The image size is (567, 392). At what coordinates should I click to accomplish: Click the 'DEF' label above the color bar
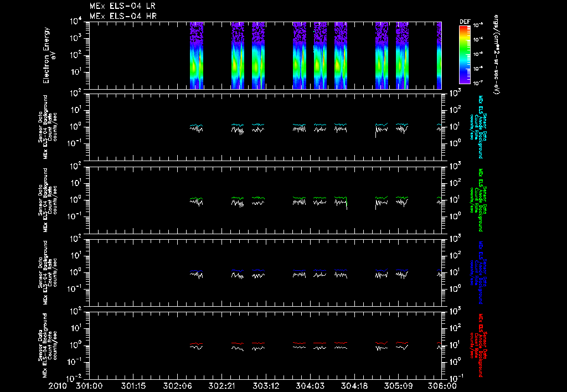(465, 22)
